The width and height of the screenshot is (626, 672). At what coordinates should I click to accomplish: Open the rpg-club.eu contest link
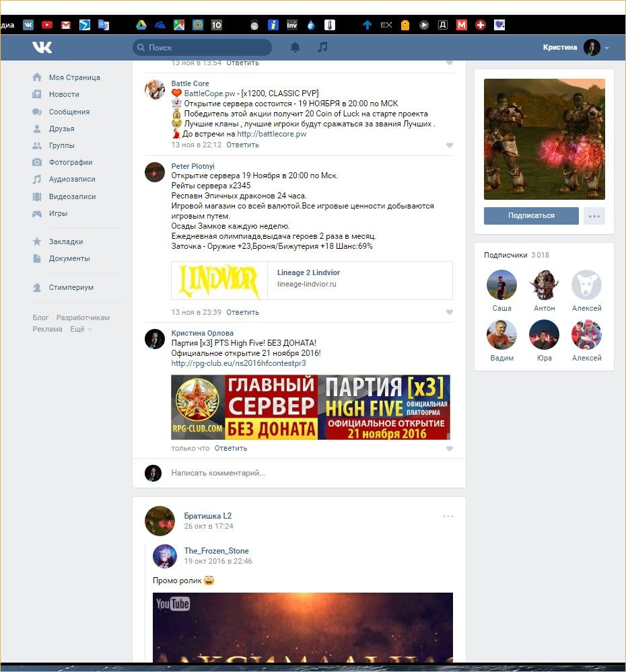(238, 363)
